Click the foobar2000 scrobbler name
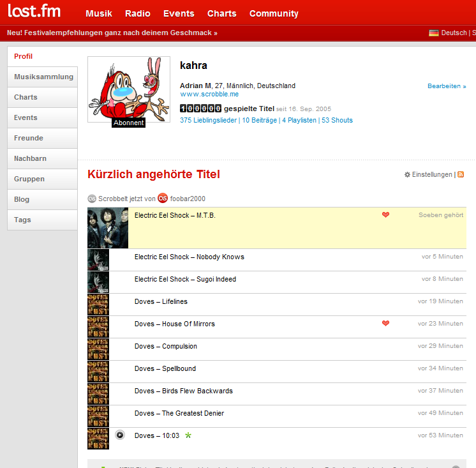The width and height of the screenshot is (476, 468). [x=188, y=199]
